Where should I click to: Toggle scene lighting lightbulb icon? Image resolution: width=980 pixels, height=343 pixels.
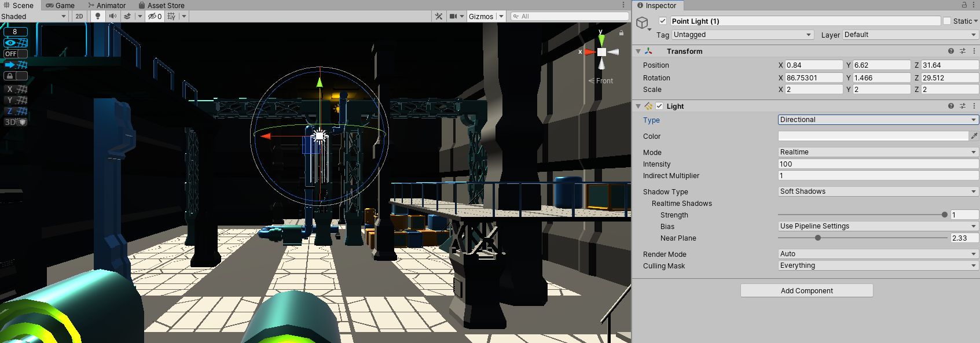point(98,16)
